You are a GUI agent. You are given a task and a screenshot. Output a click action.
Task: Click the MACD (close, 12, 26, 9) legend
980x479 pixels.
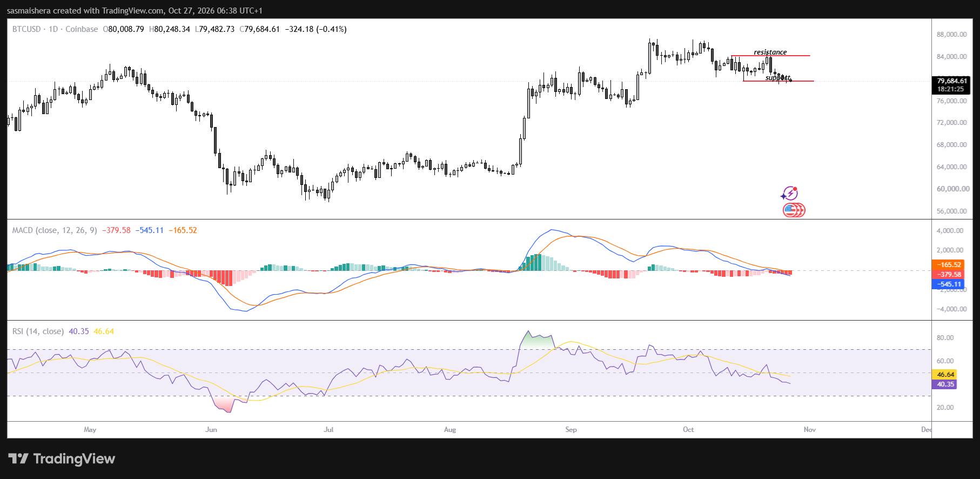click(55, 230)
